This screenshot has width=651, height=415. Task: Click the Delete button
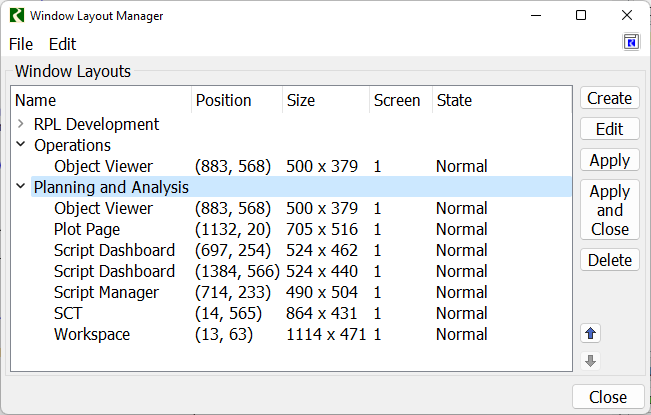[609, 260]
